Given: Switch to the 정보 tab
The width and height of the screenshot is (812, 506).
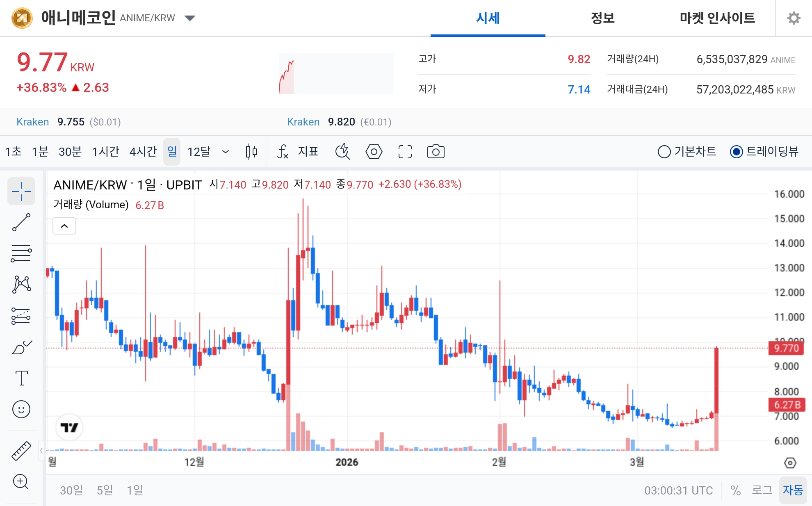Looking at the screenshot, I should click(602, 18).
